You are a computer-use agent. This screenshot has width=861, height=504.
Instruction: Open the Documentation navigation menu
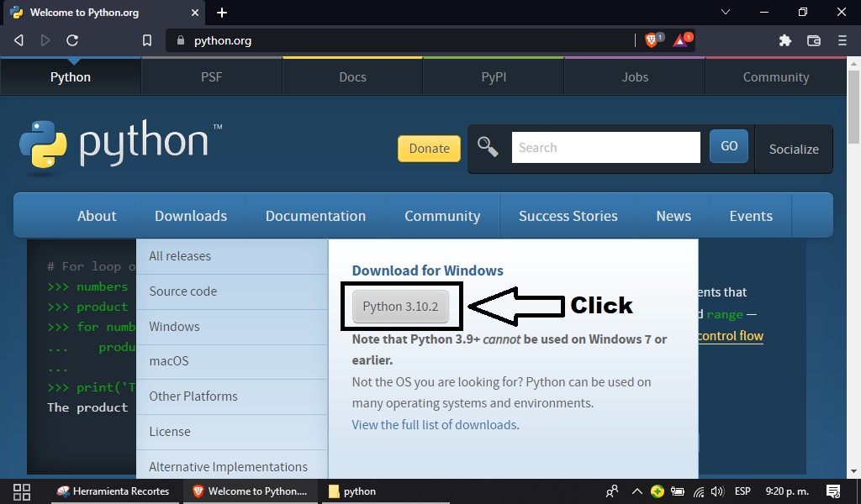pos(316,216)
